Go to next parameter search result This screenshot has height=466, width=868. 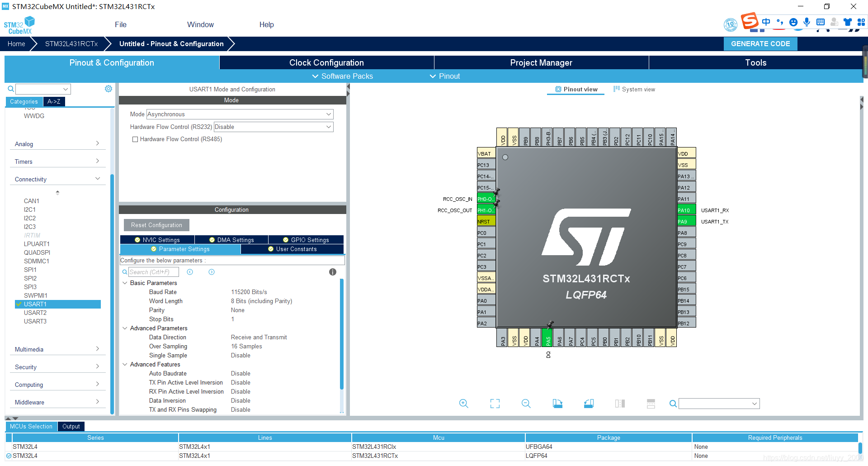pyautogui.click(x=212, y=272)
